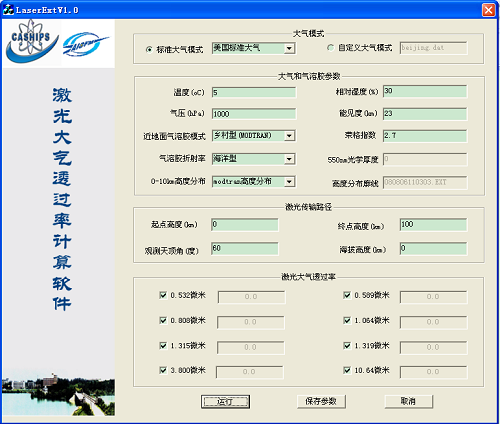Click the blue institute logo beside CASHIPS
The height and width of the screenshot is (424, 500).
pyautogui.click(x=85, y=44)
